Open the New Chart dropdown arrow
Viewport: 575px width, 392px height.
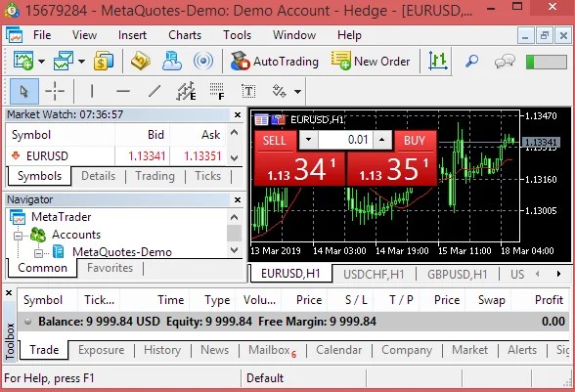click(42, 62)
